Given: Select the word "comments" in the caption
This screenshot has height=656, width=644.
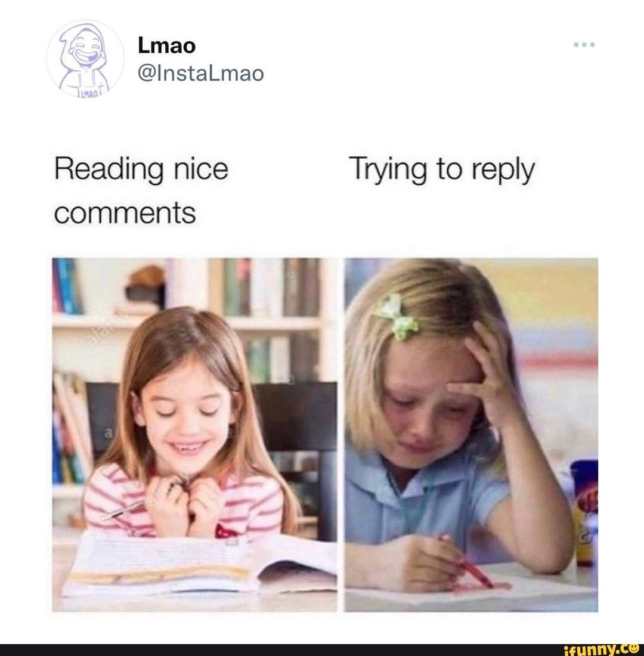Looking at the screenshot, I should click(x=125, y=212).
